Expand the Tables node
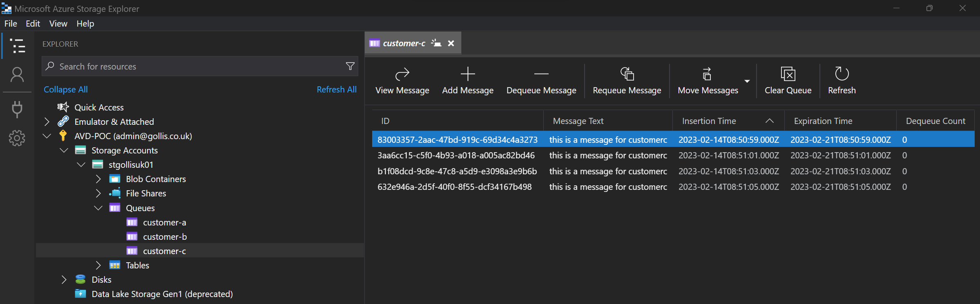 point(98,265)
